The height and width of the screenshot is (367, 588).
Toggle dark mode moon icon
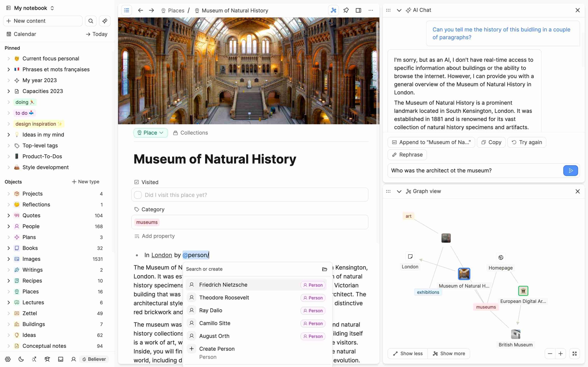pyautogui.click(x=21, y=359)
